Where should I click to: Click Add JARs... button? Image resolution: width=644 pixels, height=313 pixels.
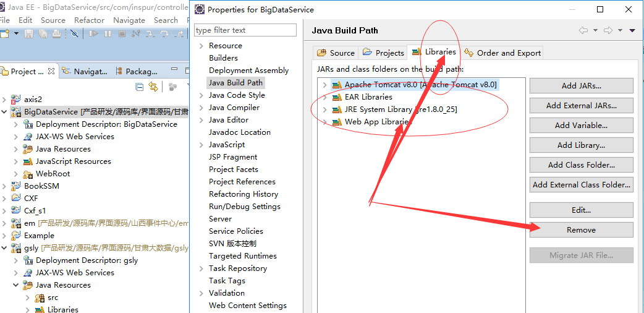pyautogui.click(x=581, y=86)
